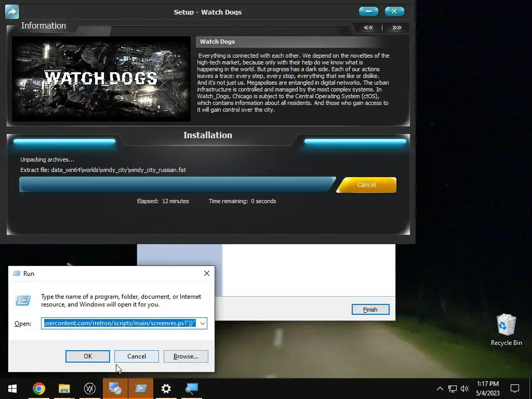The width and height of the screenshot is (532, 399).
Task: Click Cancel in the Run dialog
Action: (137, 356)
